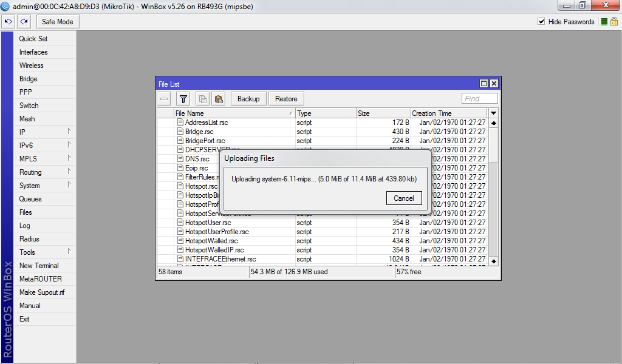Expand the MPLS submenu
Viewport: 622px width, 364px height.
(x=44, y=159)
